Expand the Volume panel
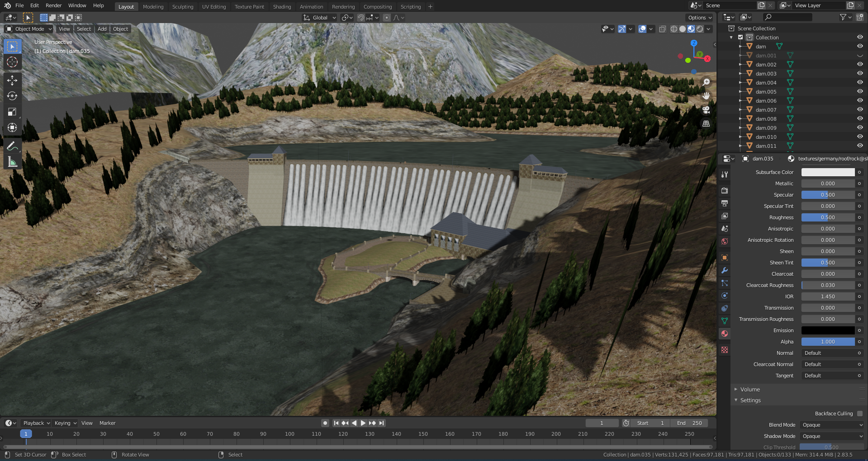Viewport: 868px width, 461px height. click(x=749, y=389)
